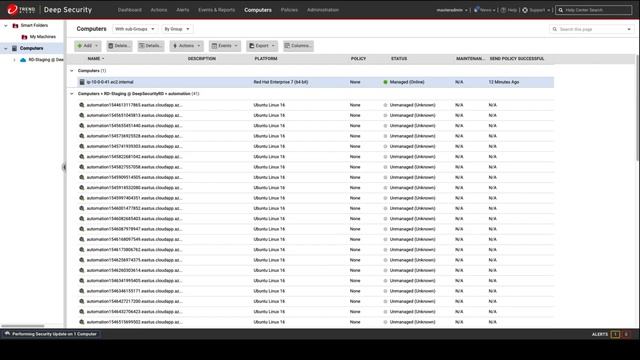
Task: Open the Support dropdown menu
Action: (536, 10)
